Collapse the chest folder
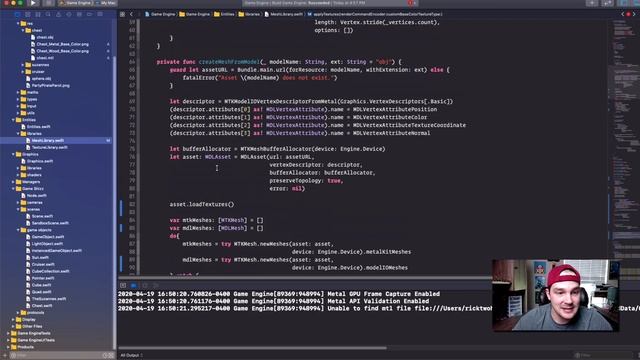Image resolution: width=640 pixels, height=360 pixels. click(x=23, y=31)
